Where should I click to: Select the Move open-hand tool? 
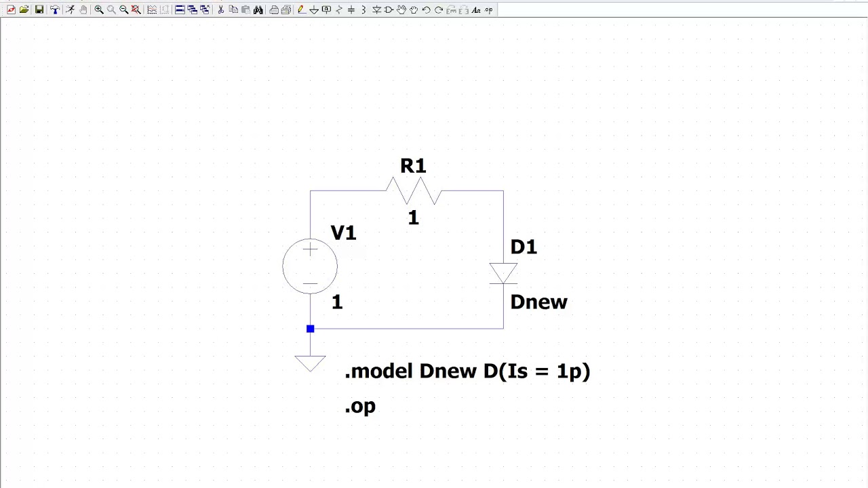(401, 9)
